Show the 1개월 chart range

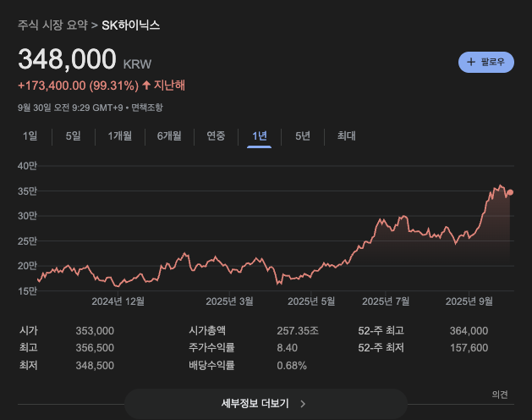point(119,136)
